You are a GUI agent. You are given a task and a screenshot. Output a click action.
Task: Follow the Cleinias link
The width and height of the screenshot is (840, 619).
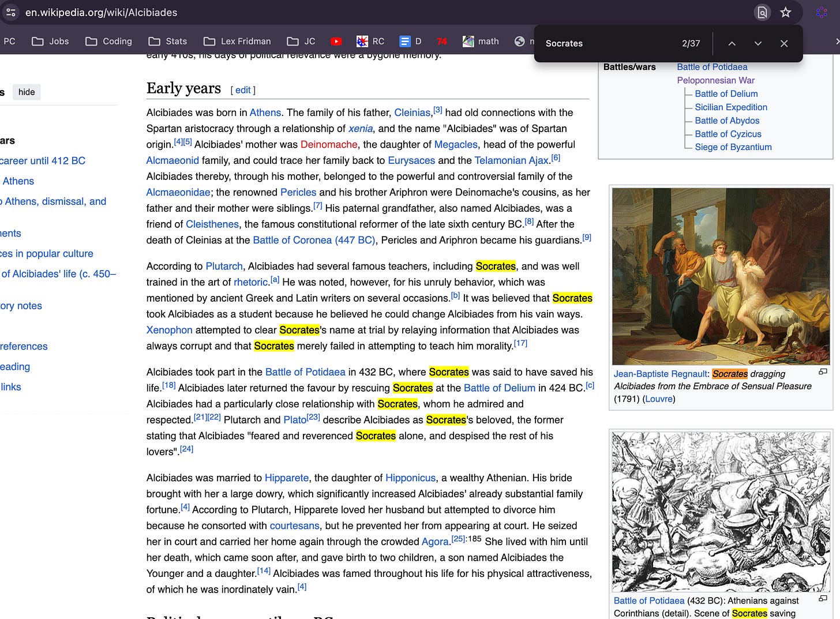pos(412,112)
